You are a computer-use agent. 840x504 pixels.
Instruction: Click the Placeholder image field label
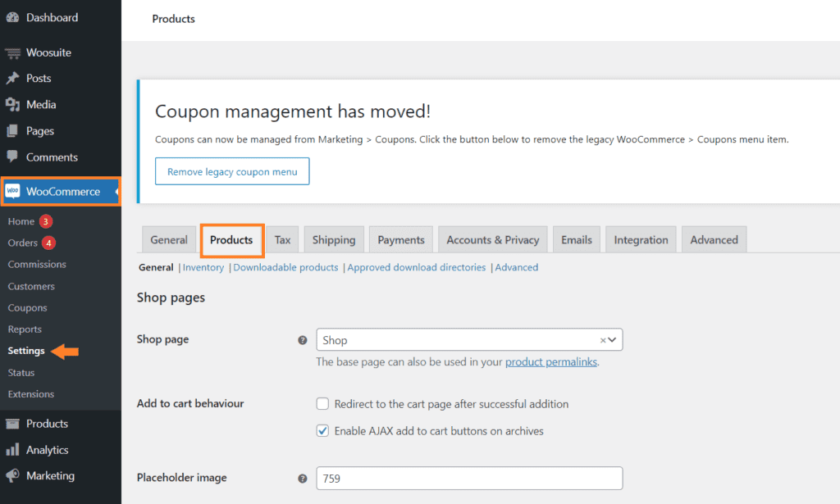tap(181, 477)
